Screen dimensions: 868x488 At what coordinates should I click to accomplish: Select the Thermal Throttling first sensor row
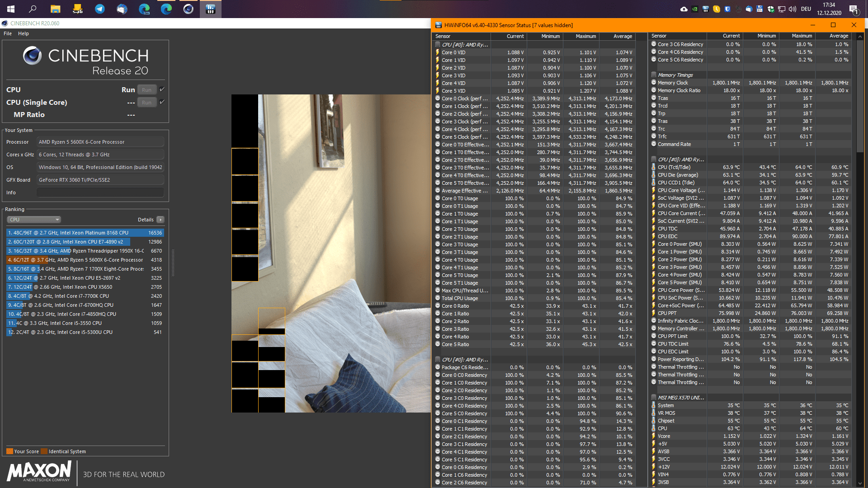coord(750,367)
